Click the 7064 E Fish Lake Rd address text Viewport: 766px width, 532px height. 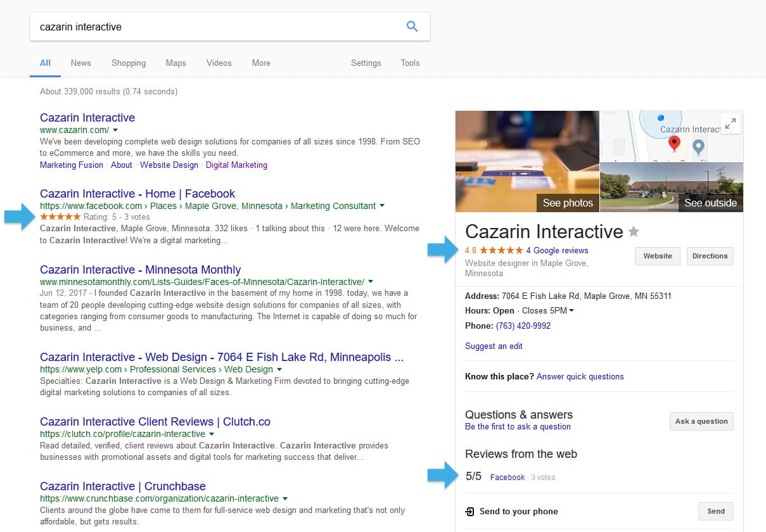(x=587, y=296)
